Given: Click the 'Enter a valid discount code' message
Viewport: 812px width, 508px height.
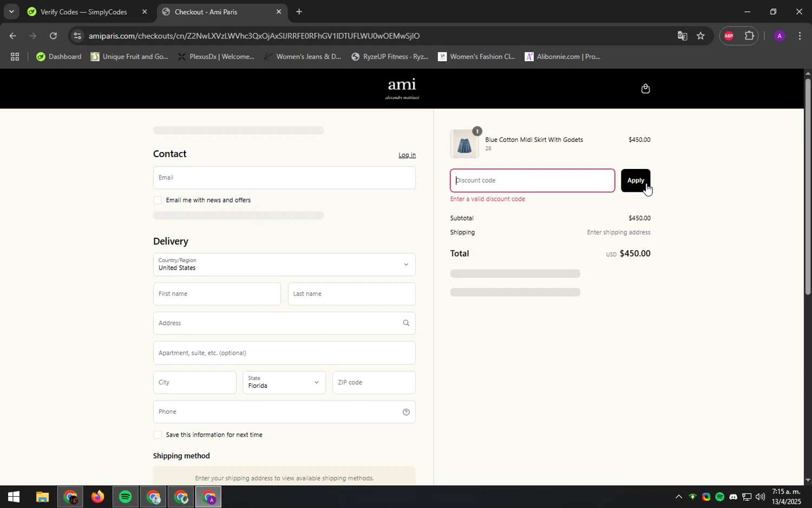Looking at the screenshot, I should 487,199.
